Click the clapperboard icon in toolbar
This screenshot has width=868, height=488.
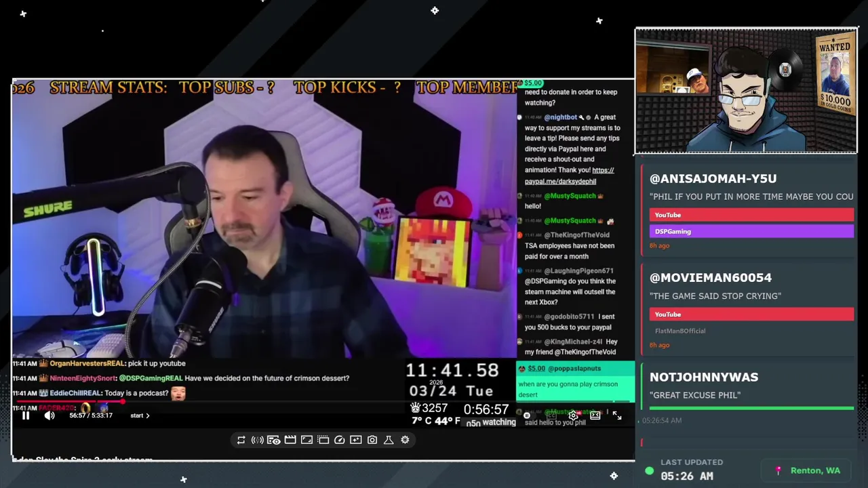coord(290,440)
